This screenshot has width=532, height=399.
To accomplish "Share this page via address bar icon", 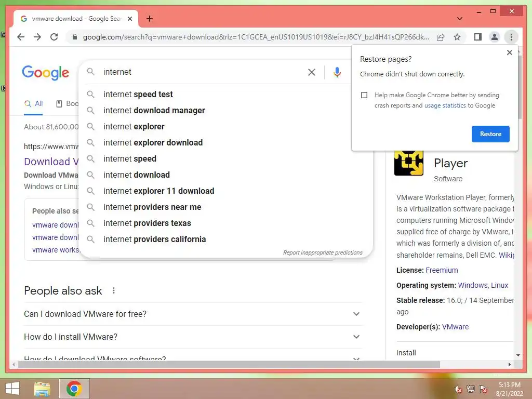I will coord(441,37).
